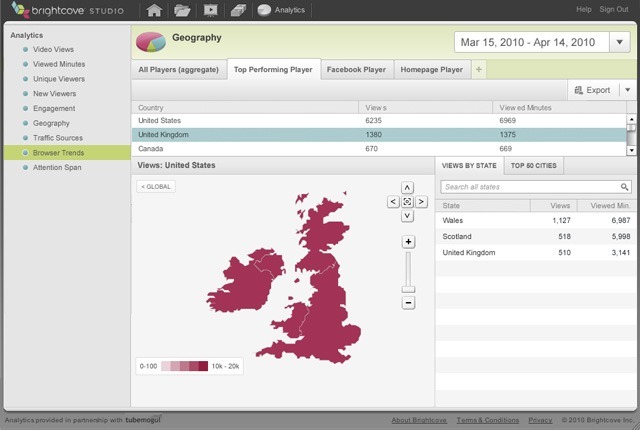Pan the map down
640x430 pixels.
(x=407, y=216)
